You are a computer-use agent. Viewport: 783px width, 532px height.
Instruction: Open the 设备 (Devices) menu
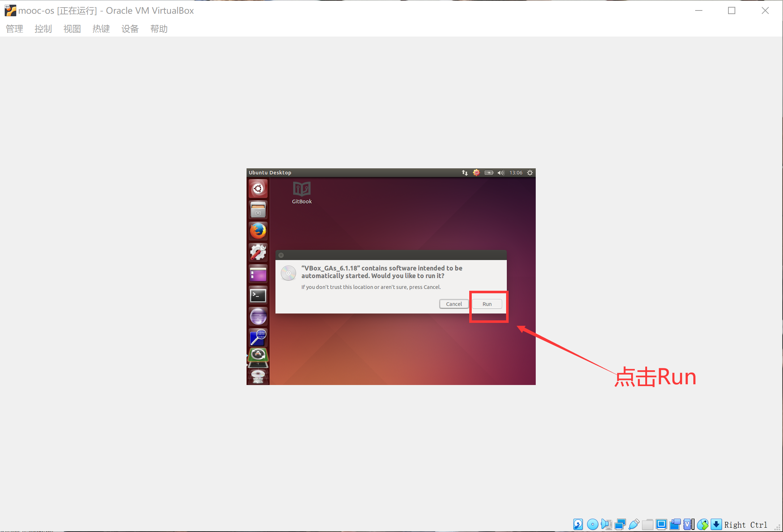[130, 29]
